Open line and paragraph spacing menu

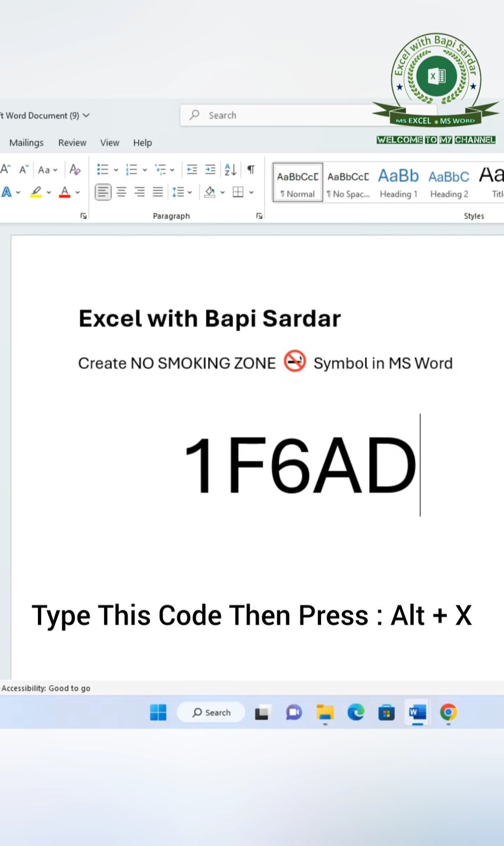181,192
